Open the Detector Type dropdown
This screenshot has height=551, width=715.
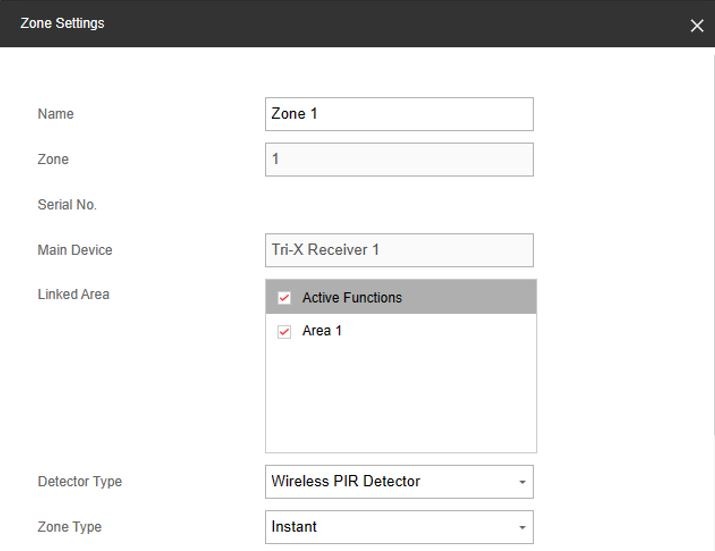[x=399, y=482]
